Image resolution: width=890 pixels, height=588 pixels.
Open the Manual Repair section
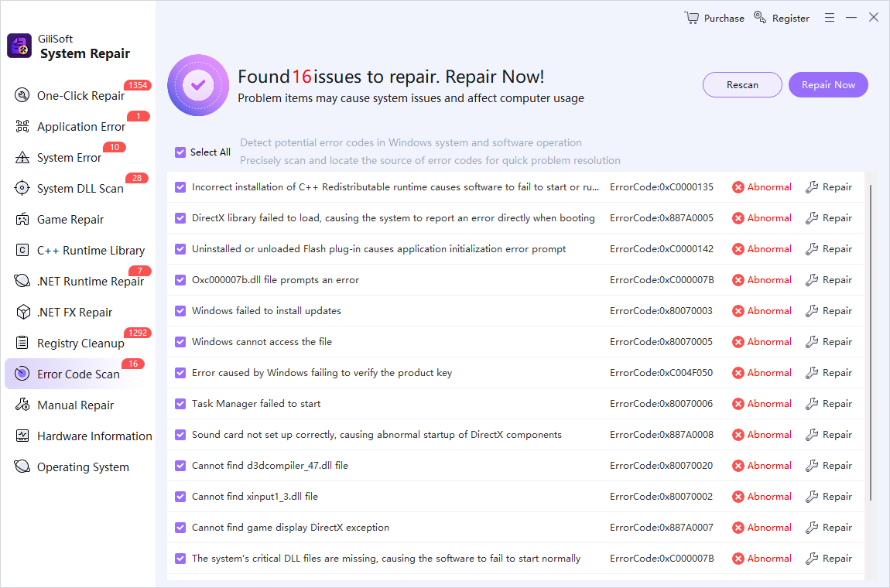click(78, 405)
